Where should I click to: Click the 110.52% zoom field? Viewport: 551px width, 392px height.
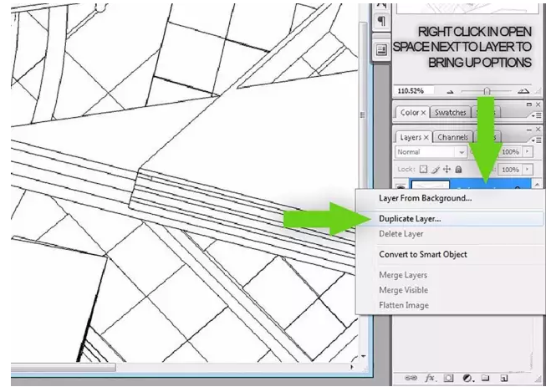pos(413,91)
